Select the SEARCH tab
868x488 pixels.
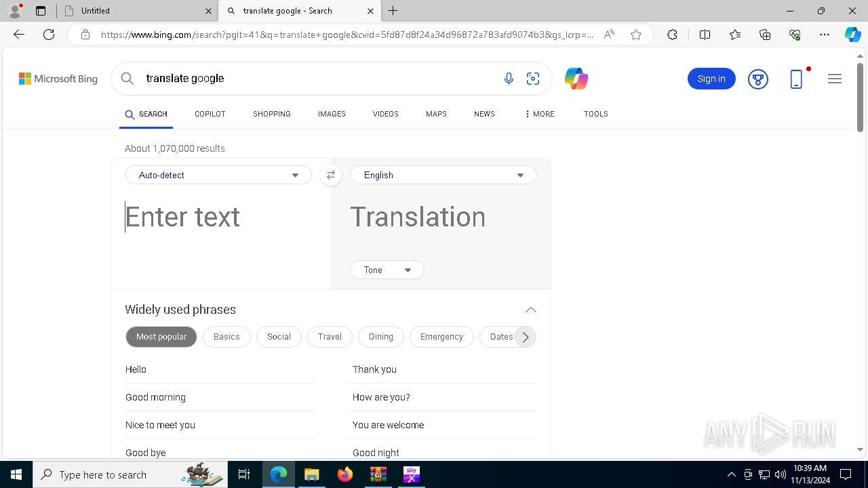click(x=146, y=114)
